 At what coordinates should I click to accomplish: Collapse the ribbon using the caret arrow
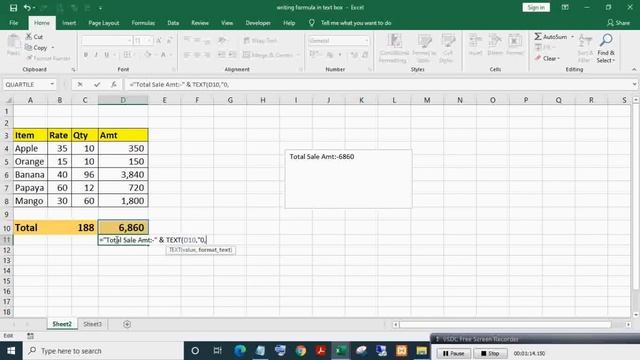click(x=634, y=69)
